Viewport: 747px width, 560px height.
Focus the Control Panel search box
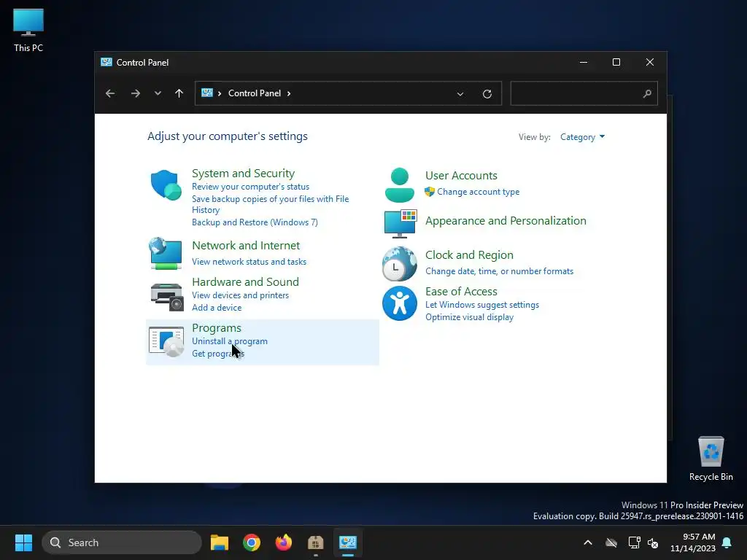click(584, 93)
